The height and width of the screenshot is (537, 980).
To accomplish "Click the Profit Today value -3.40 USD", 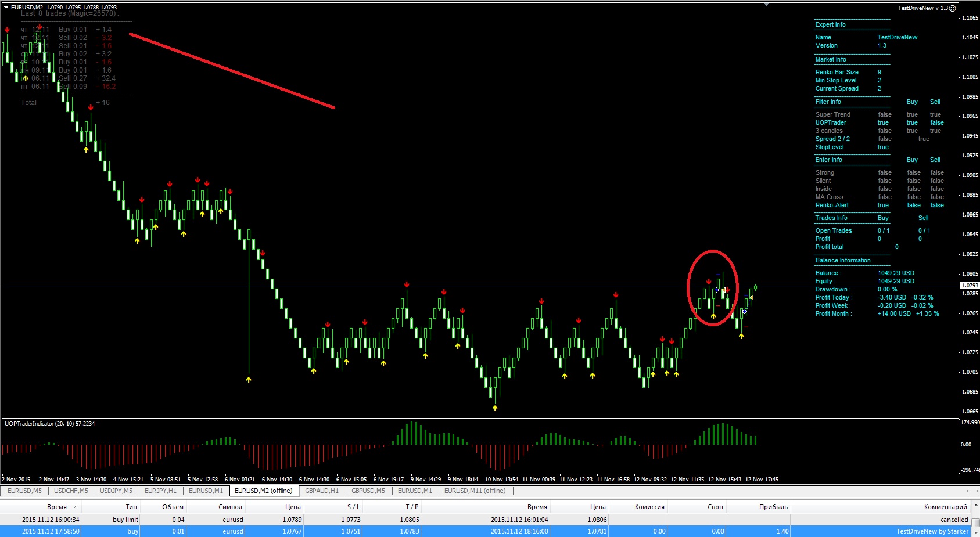I will click(892, 297).
